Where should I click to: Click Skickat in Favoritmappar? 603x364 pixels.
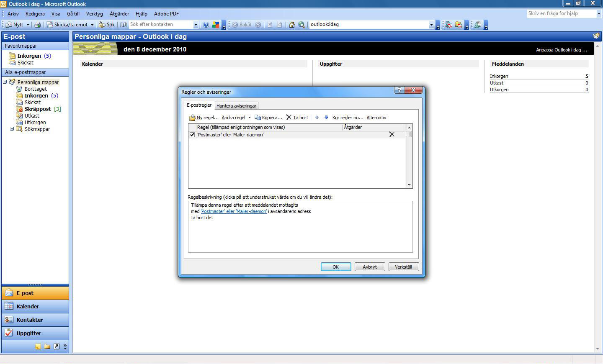[x=26, y=62]
